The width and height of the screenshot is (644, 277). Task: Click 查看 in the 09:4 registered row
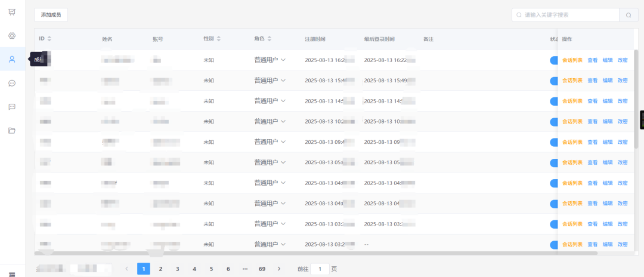point(592,142)
